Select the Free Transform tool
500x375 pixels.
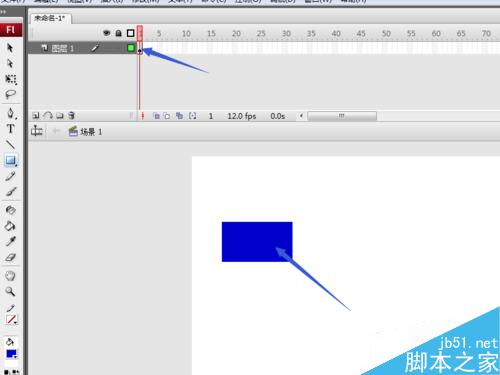11,79
